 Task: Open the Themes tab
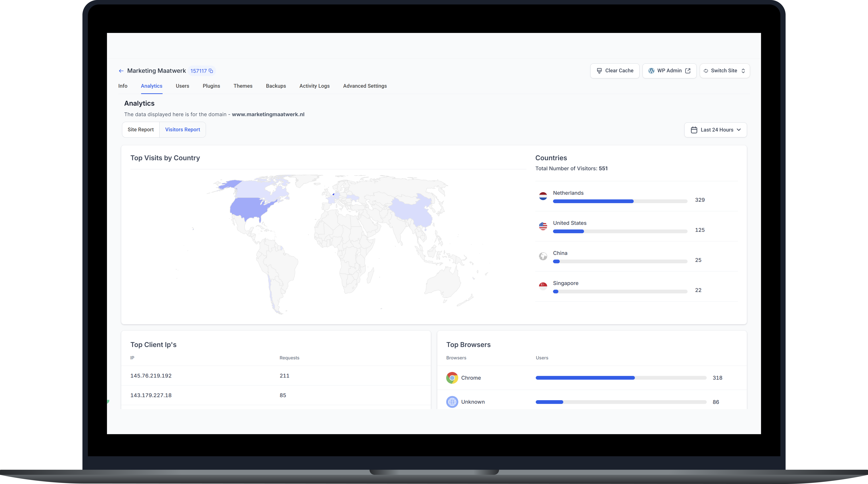point(243,86)
